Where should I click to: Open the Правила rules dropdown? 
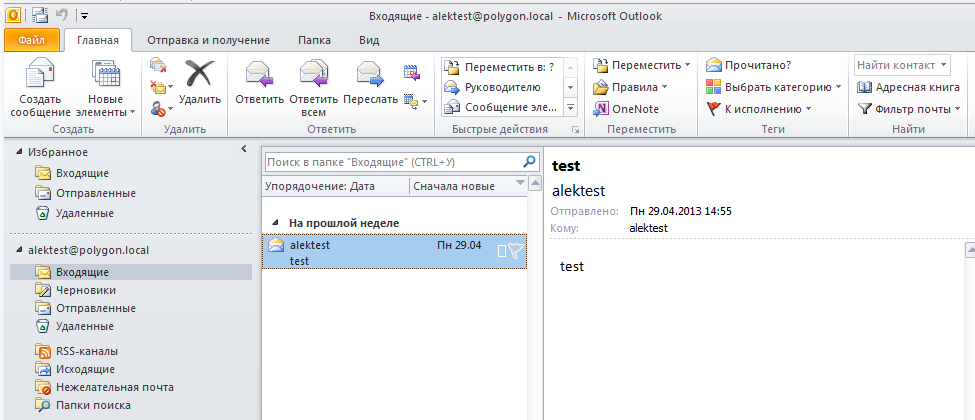(x=629, y=87)
